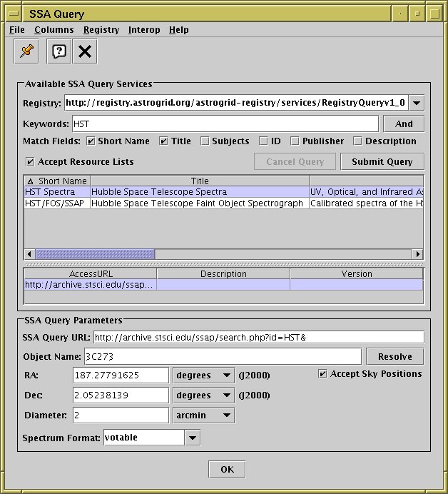Click the Title column header
The height and width of the screenshot is (494, 448).
pos(200,181)
